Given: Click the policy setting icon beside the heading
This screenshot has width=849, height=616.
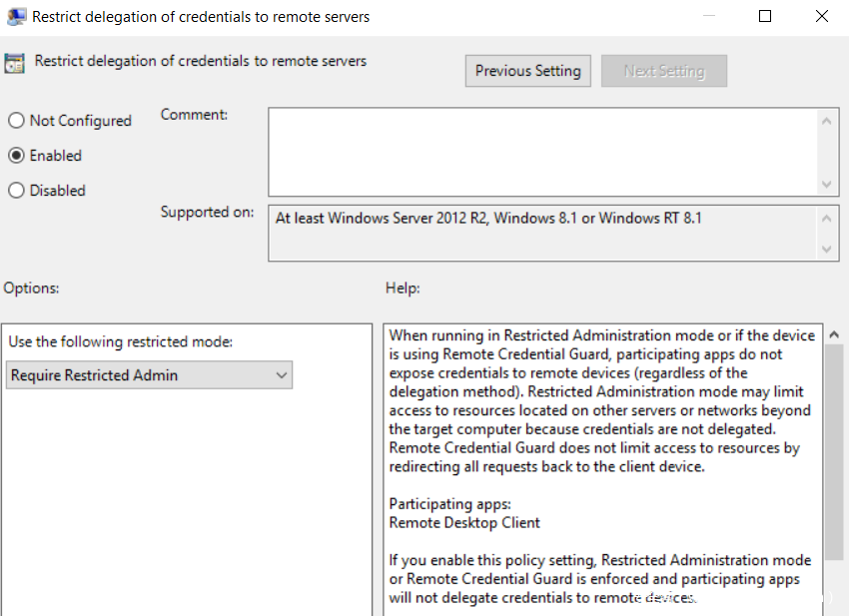Looking at the screenshot, I should 15,63.
